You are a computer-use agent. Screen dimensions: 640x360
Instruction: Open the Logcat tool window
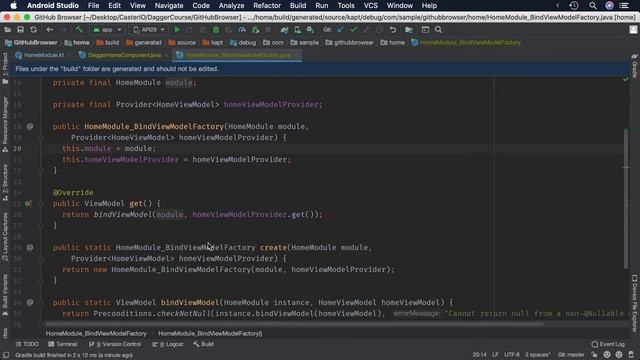(168, 344)
